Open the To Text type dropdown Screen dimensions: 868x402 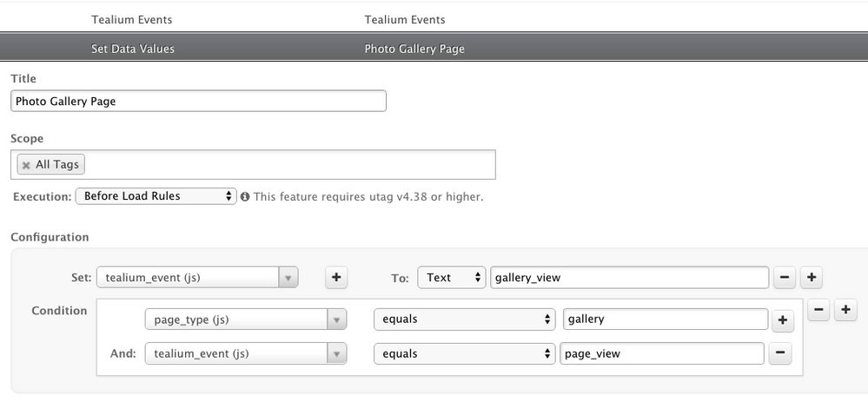pos(451,278)
